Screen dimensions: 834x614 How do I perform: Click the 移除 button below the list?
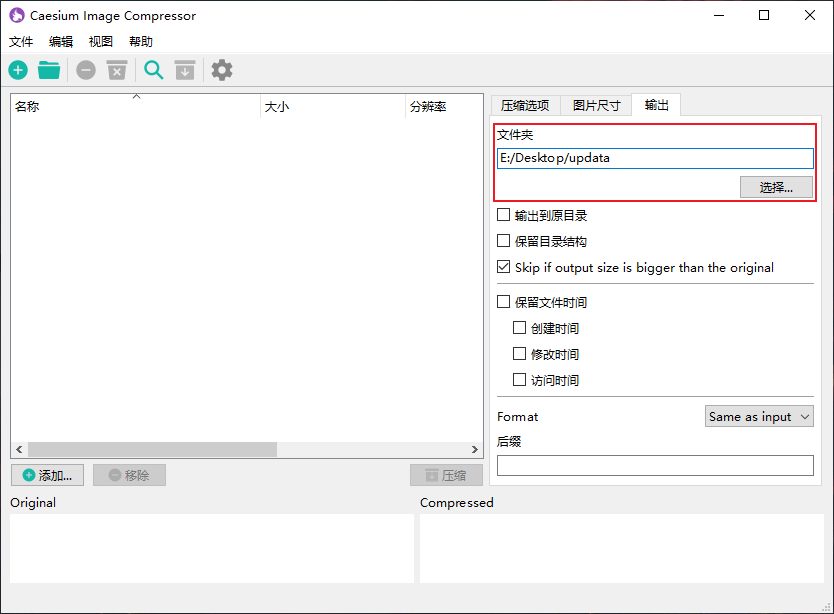click(129, 475)
